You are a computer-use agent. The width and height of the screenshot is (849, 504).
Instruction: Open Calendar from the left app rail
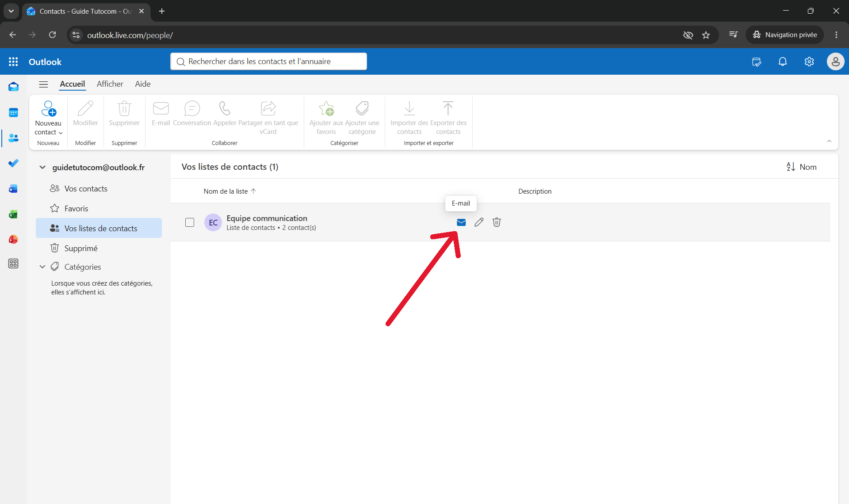click(x=13, y=113)
